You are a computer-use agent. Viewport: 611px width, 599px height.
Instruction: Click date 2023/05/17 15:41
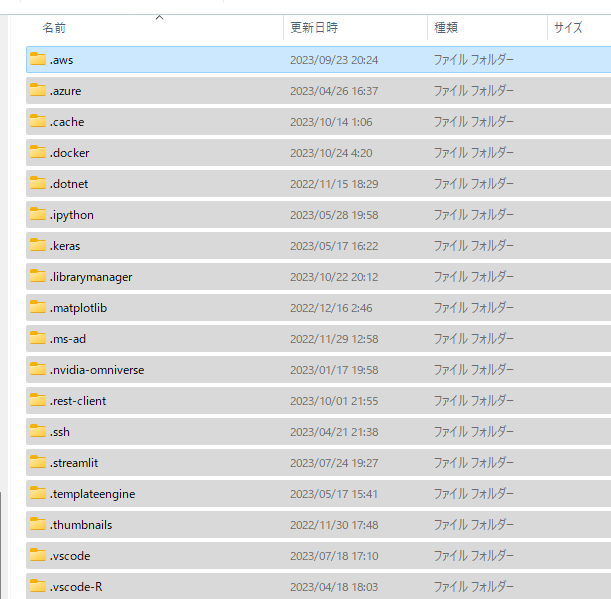coord(334,494)
